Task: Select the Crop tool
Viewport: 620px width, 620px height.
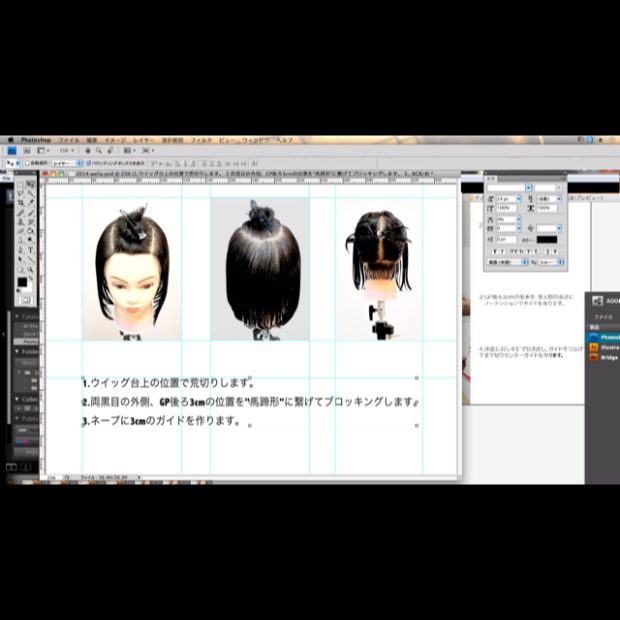Action: click(20, 202)
